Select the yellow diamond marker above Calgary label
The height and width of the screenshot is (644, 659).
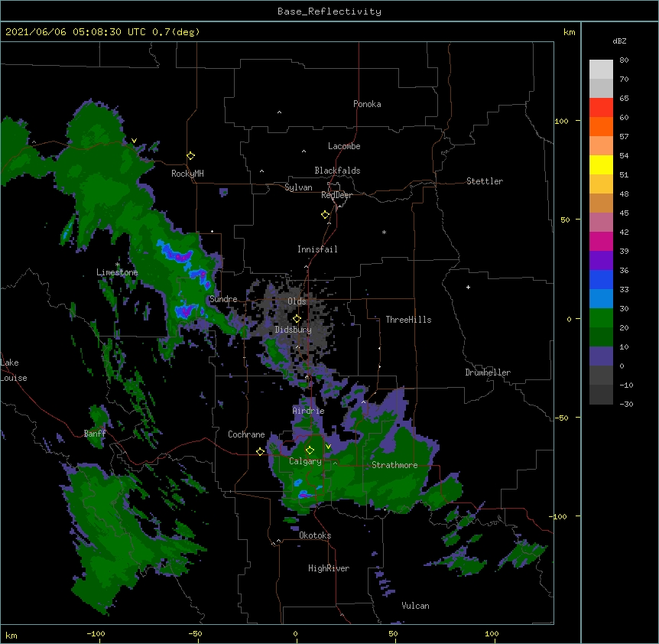tap(310, 450)
